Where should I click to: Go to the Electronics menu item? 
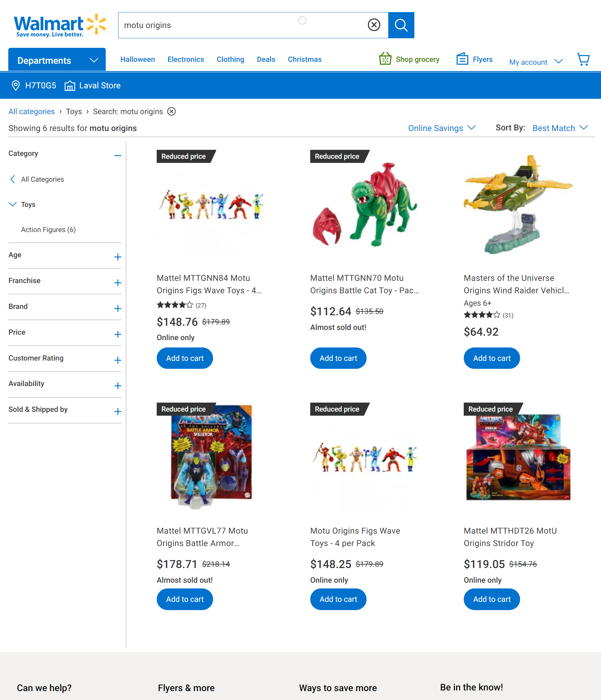(x=186, y=60)
